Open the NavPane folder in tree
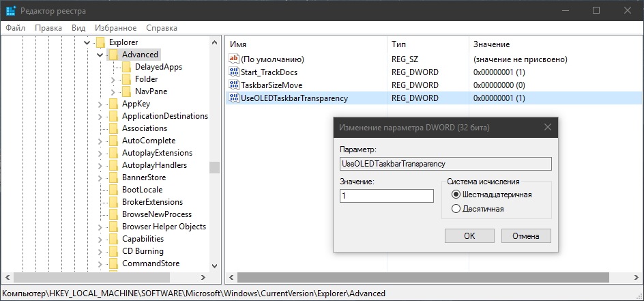This screenshot has width=644, height=301. [x=151, y=91]
